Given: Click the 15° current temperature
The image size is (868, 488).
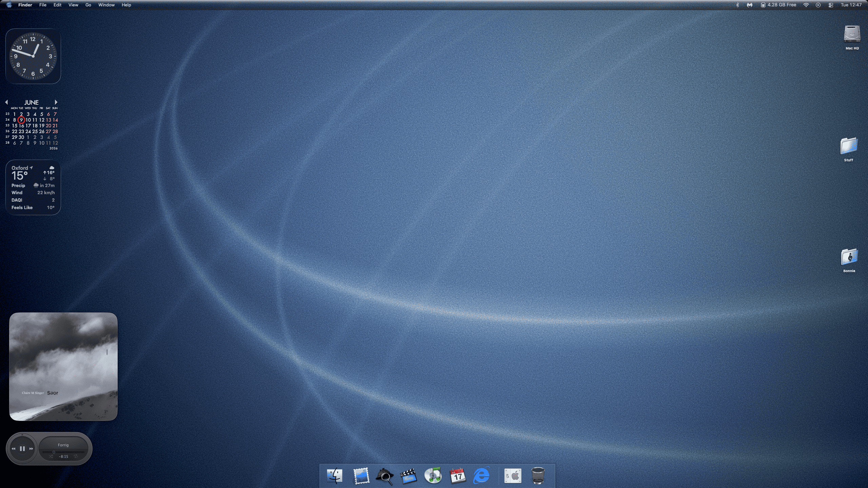Looking at the screenshot, I should point(20,176).
